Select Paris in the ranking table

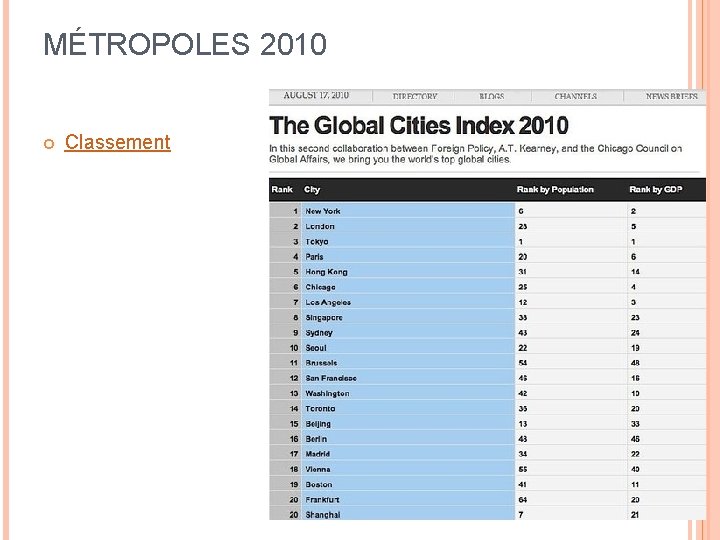pyautogui.click(x=315, y=257)
